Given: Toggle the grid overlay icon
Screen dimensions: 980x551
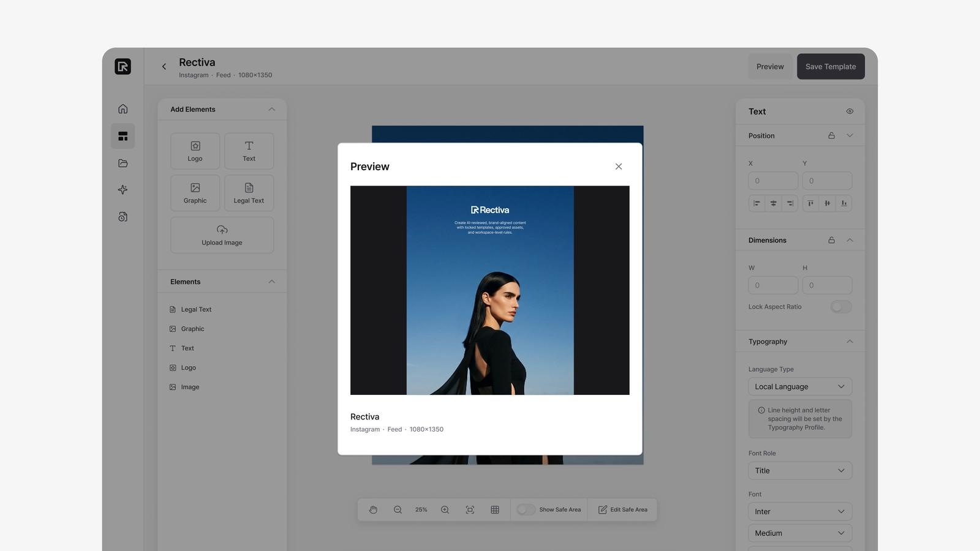Looking at the screenshot, I should click(495, 509).
